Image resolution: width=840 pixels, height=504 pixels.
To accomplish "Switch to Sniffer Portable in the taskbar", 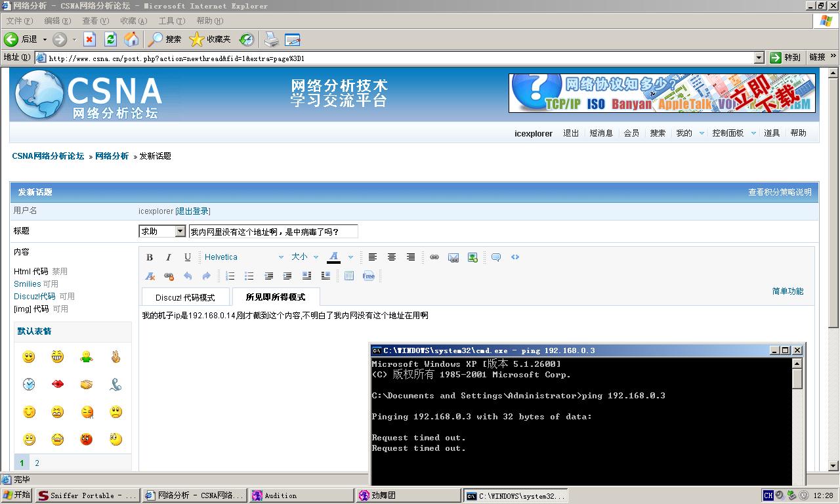I will (87, 495).
